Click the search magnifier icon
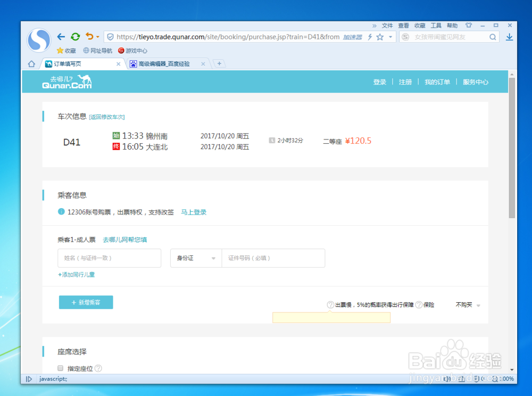This screenshot has width=532, height=396. click(x=493, y=37)
